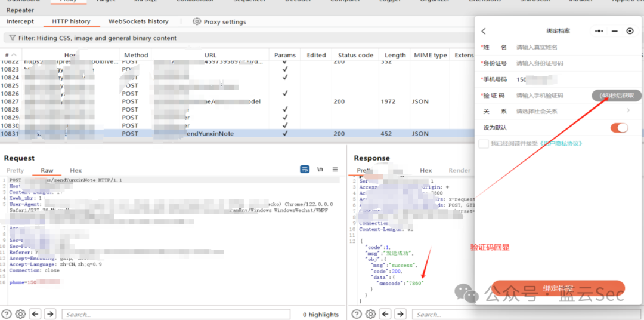Screen dimensions: 644x320
Task: Open Proxy settings gear icon
Action: click(197, 21)
